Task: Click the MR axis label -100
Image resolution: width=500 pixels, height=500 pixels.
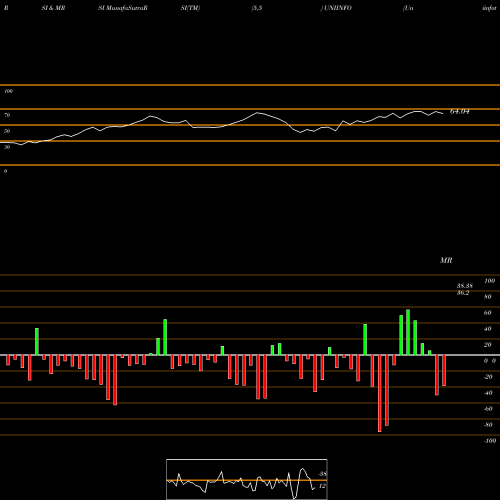Action: click(x=490, y=441)
